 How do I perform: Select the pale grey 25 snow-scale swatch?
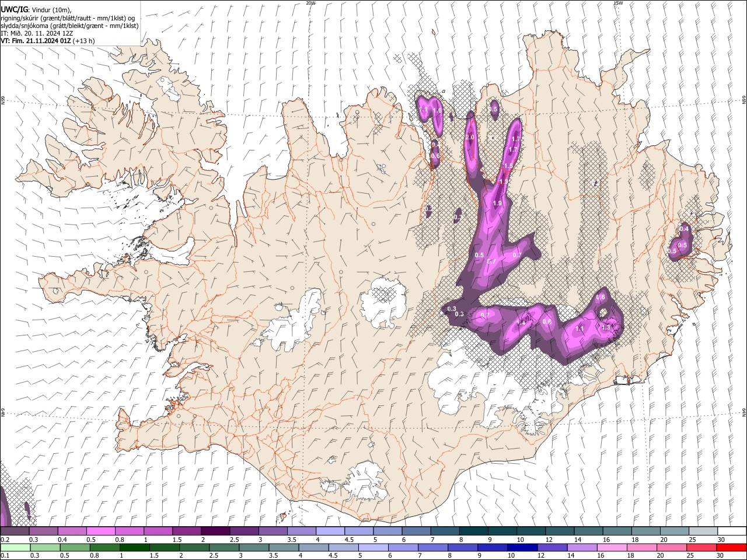pos(704,531)
